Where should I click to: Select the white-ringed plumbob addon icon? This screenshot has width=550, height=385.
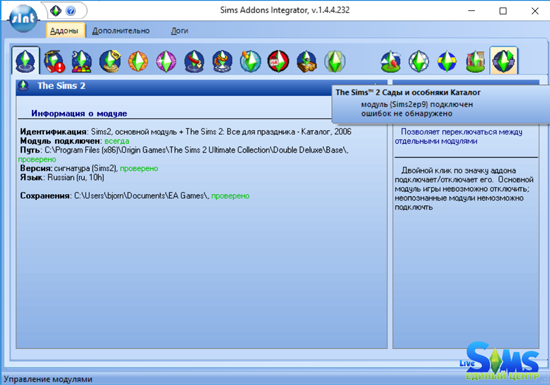[419, 61]
